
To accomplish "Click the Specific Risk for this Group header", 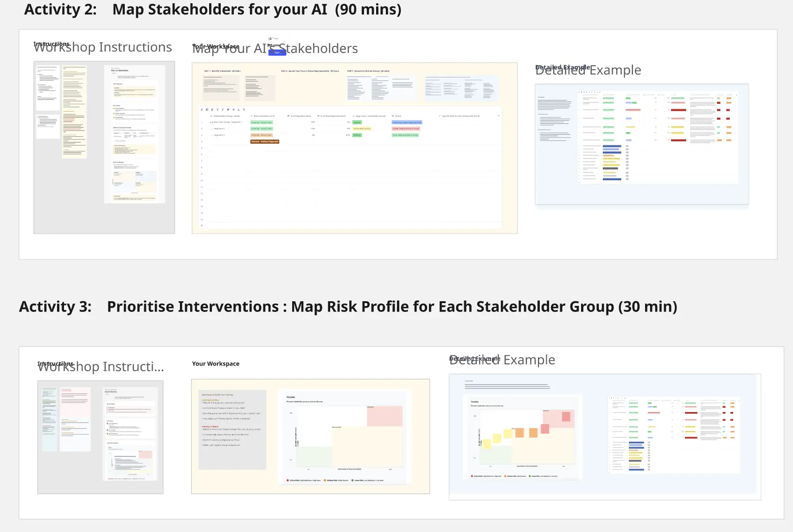I will coord(459,116).
